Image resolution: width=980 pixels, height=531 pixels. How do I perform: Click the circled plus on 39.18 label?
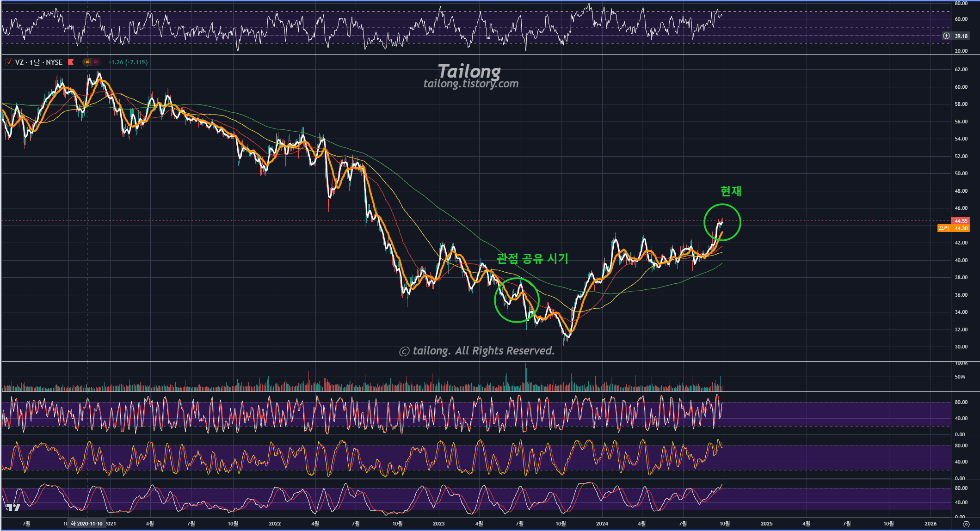tap(946, 36)
